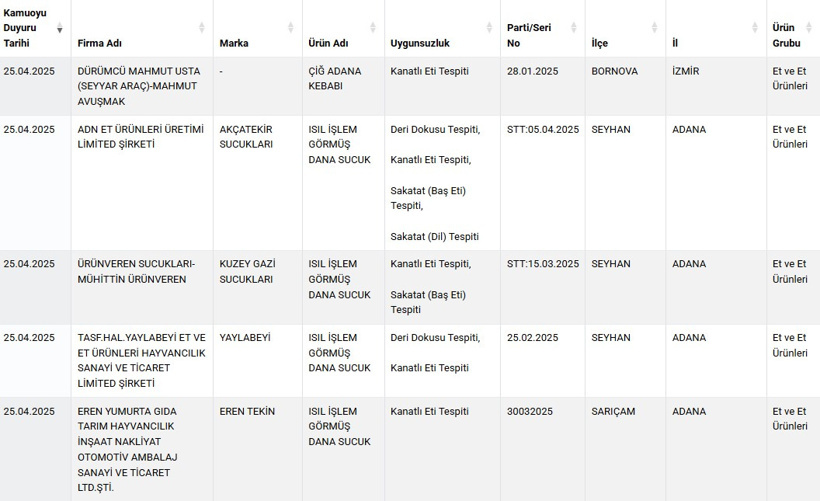The height and width of the screenshot is (501, 820).
Task: Select AKÇATEKİR SUCUKLARI brand cell
Action: click(x=246, y=136)
